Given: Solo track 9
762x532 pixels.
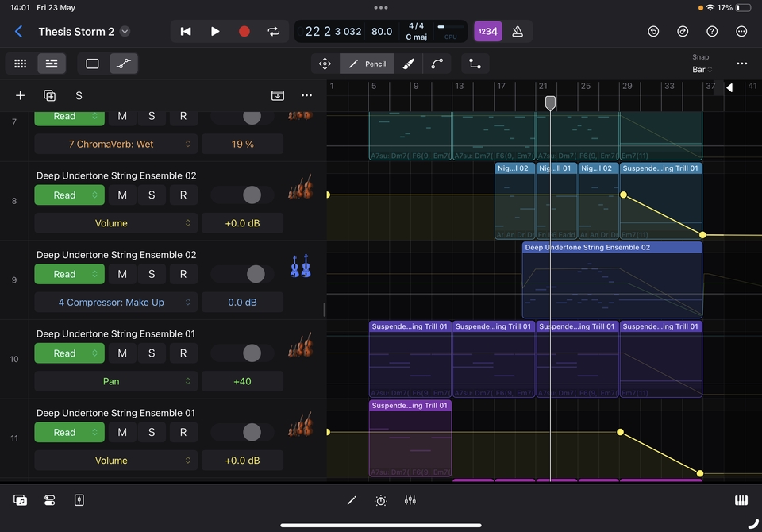Looking at the screenshot, I should [152, 274].
